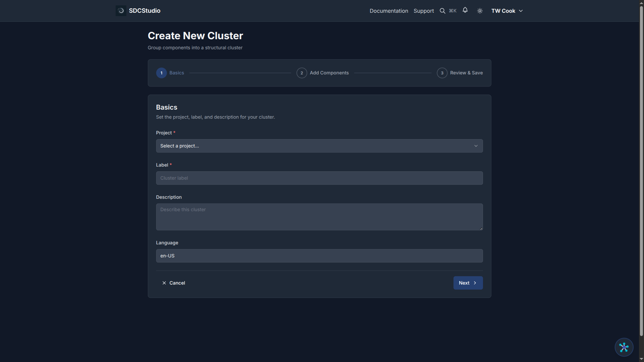This screenshot has width=644, height=362.
Task: Open the search with the magnifier icon
Action: click(442, 10)
